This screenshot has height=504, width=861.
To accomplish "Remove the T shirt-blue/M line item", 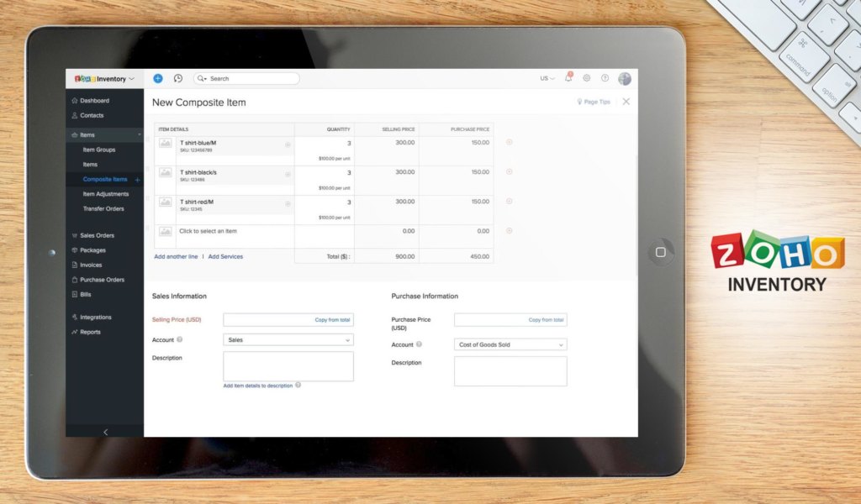I will coord(509,143).
